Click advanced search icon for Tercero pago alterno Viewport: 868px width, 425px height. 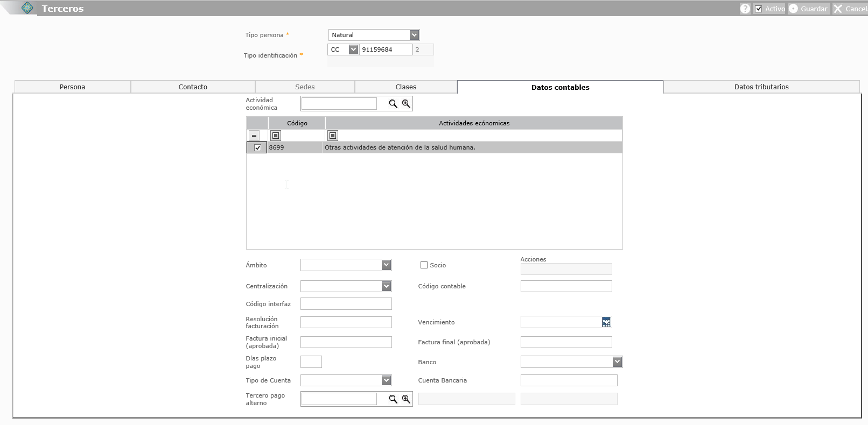click(x=406, y=399)
